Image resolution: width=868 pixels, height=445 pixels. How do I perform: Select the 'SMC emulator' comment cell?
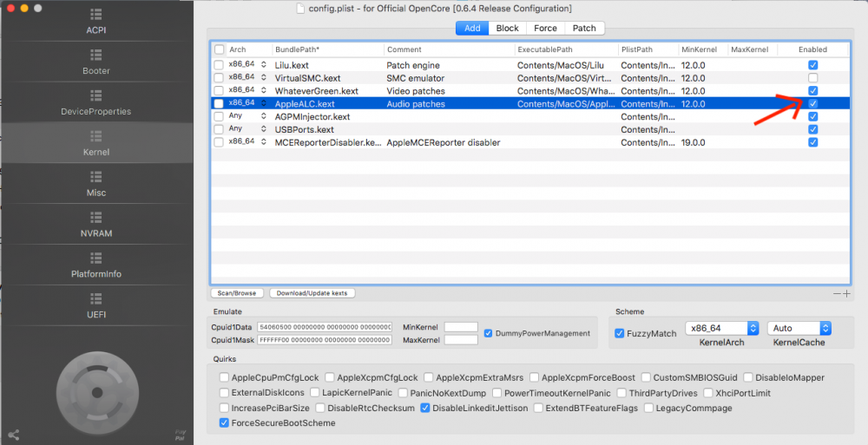[416, 78]
